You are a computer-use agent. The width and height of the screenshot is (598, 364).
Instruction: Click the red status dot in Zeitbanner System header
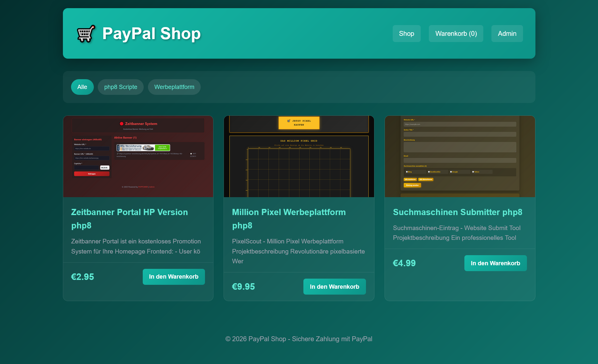pos(121,124)
